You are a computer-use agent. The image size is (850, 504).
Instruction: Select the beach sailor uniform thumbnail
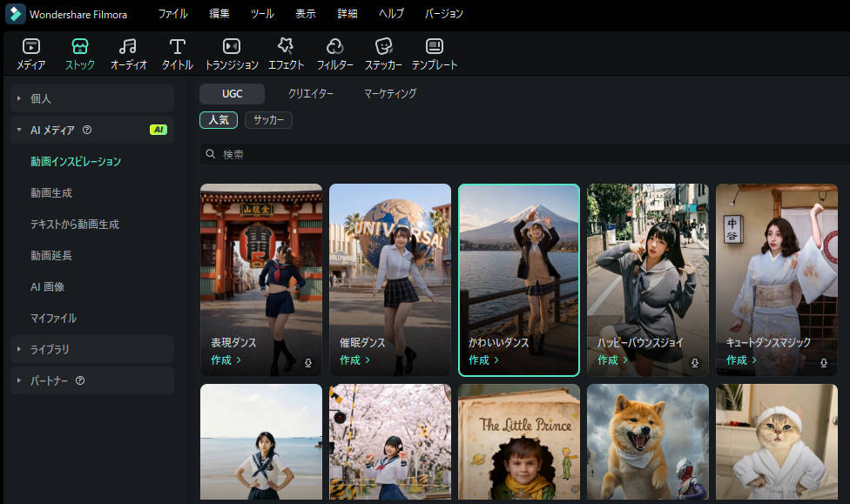point(261,441)
